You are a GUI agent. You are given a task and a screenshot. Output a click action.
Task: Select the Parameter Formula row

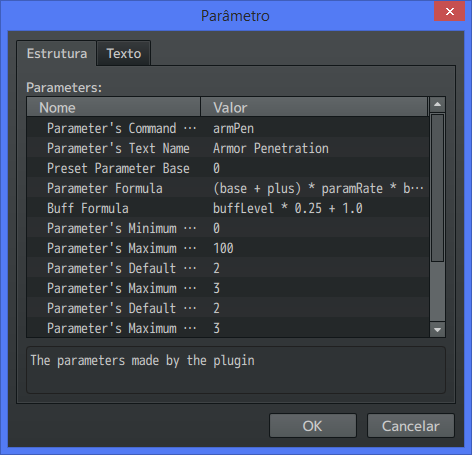pos(228,188)
